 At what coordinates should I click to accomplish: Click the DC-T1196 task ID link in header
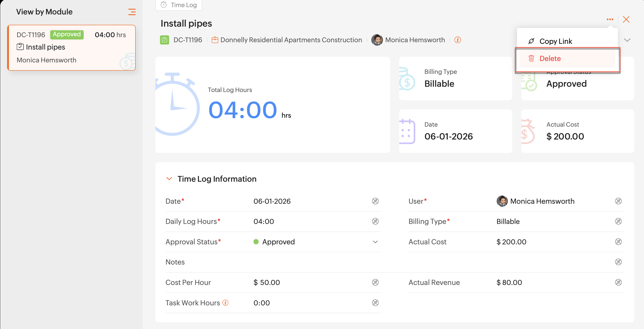[x=187, y=40]
